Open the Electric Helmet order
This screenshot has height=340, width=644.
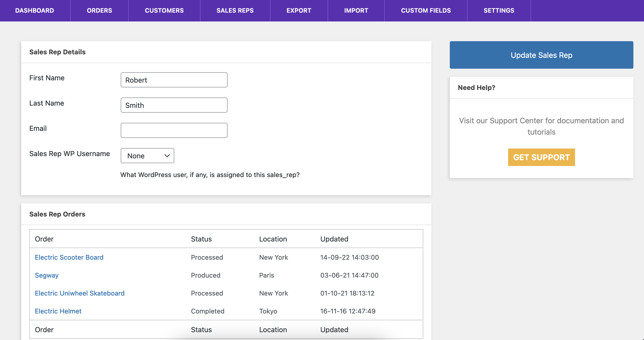click(58, 311)
